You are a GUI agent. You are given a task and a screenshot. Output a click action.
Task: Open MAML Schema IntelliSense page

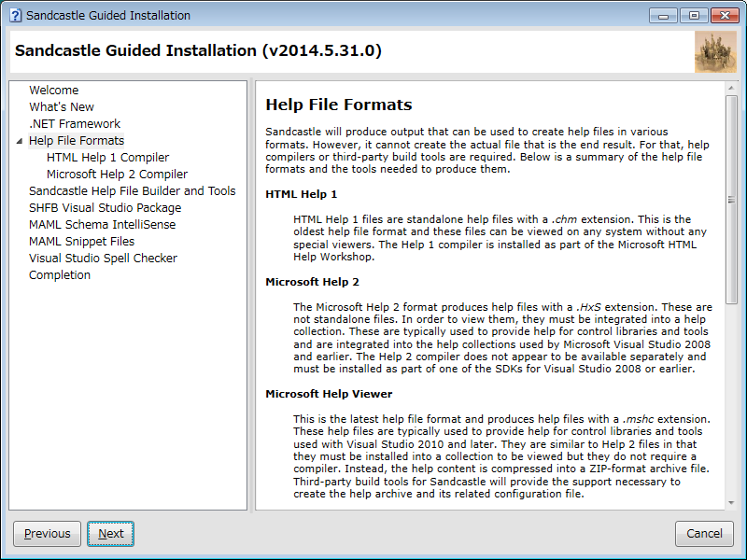pyautogui.click(x=102, y=224)
